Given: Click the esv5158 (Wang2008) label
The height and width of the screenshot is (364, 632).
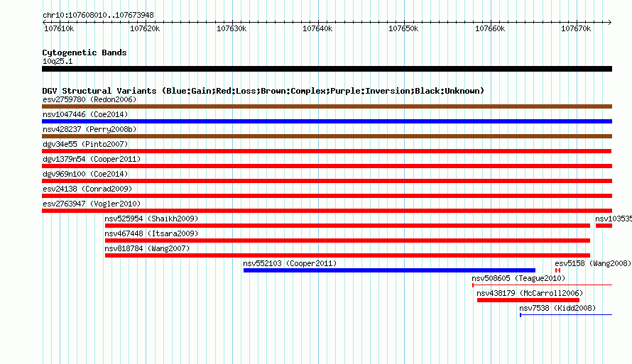Looking at the screenshot, I should point(593,263).
